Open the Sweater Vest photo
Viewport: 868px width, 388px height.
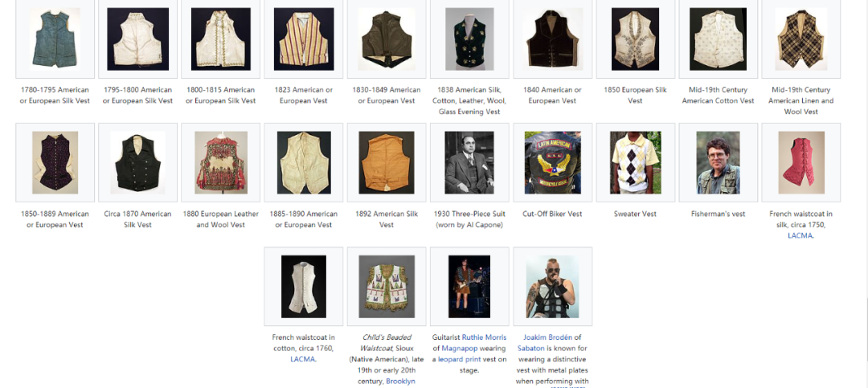[x=635, y=163]
